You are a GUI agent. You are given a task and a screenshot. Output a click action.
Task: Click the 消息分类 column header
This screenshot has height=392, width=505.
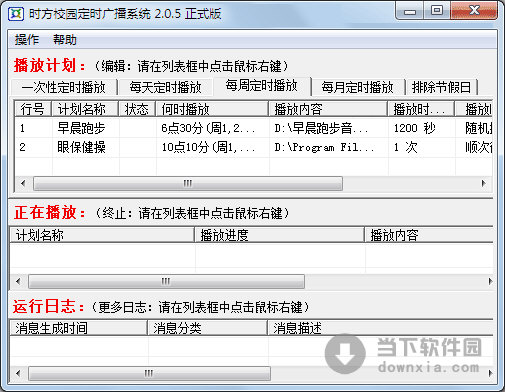pos(207,328)
